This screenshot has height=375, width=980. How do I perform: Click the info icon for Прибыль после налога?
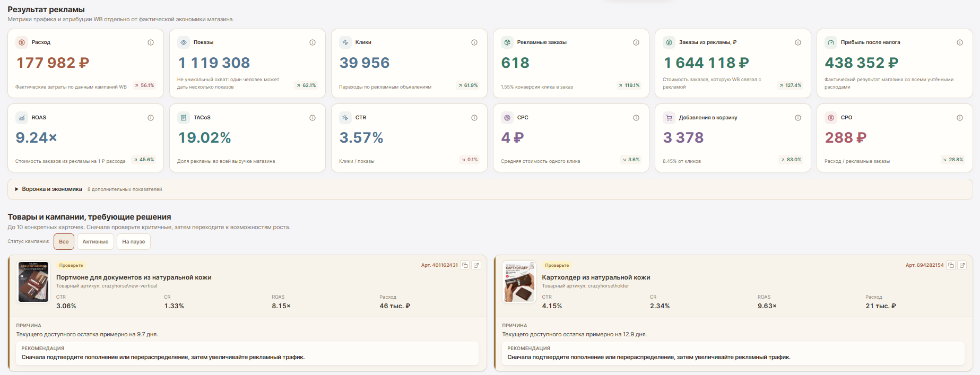click(x=960, y=42)
